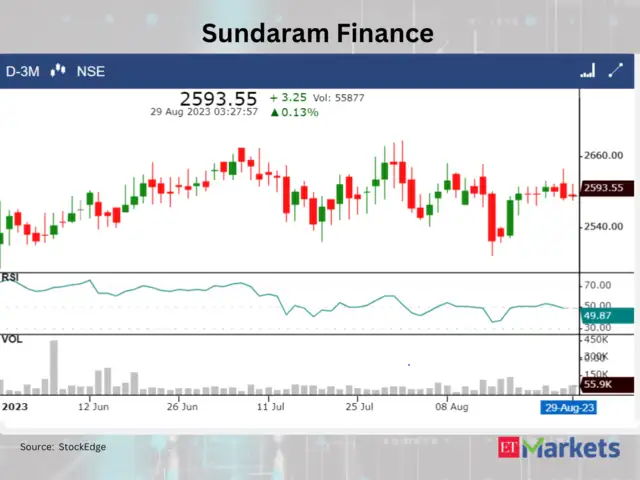Click the 55.9K volume value tag
Image resolution: width=640 pixels, height=480 pixels.
point(599,384)
